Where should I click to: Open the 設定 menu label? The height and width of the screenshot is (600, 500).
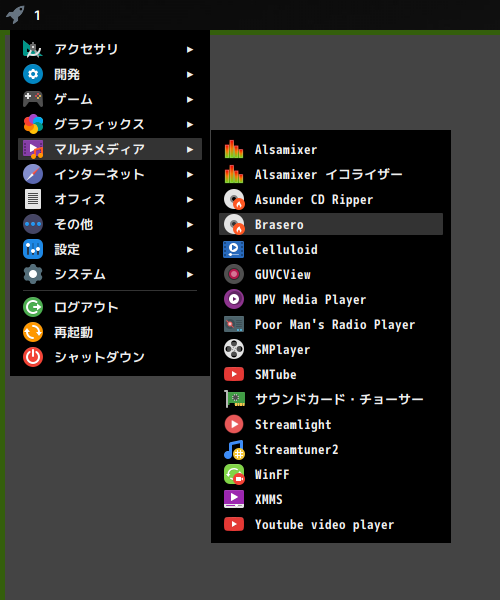tap(67, 249)
